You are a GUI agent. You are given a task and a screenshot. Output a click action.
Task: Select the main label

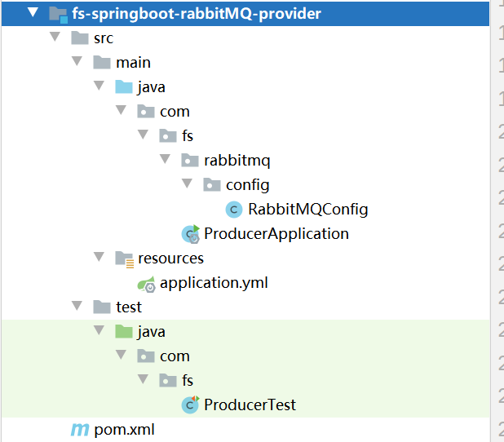133,62
